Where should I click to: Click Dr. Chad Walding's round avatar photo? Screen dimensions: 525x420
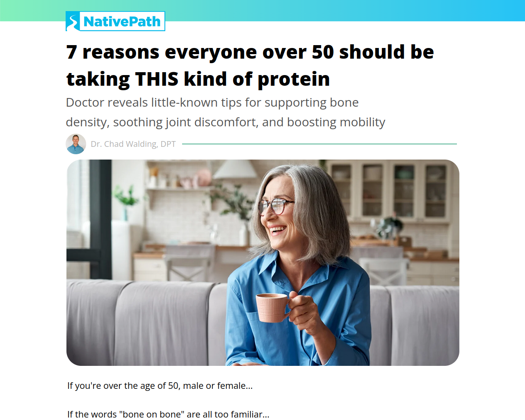(x=76, y=144)
